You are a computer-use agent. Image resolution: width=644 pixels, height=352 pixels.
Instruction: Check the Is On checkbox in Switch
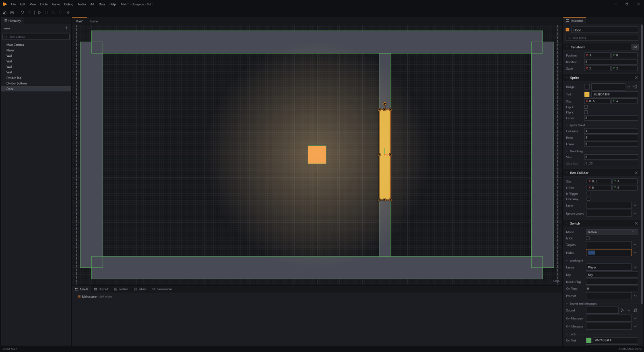(x=588, y=238)
